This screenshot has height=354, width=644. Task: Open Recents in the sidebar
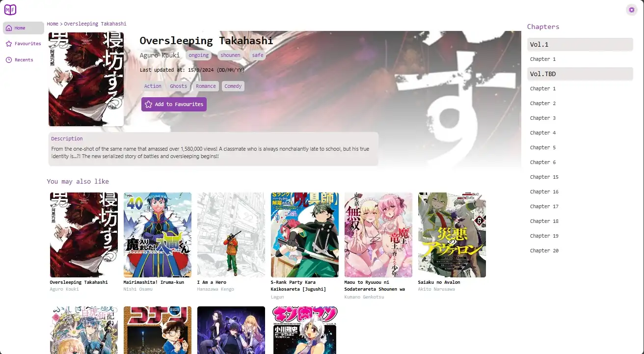click(x=24, y=60)
